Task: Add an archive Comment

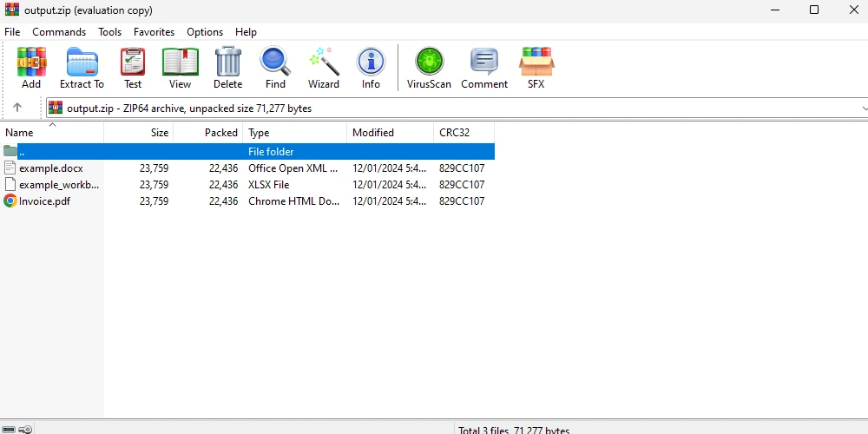Action: point(484,68)
